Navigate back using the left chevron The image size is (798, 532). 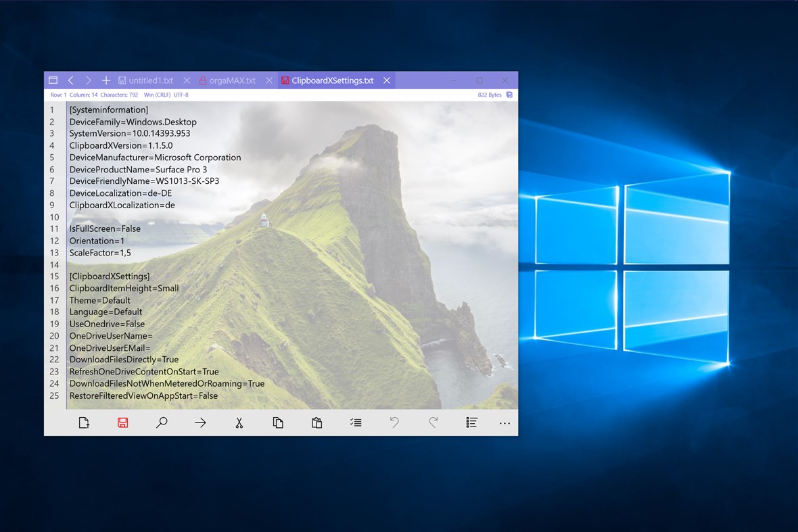coord(70,80)
